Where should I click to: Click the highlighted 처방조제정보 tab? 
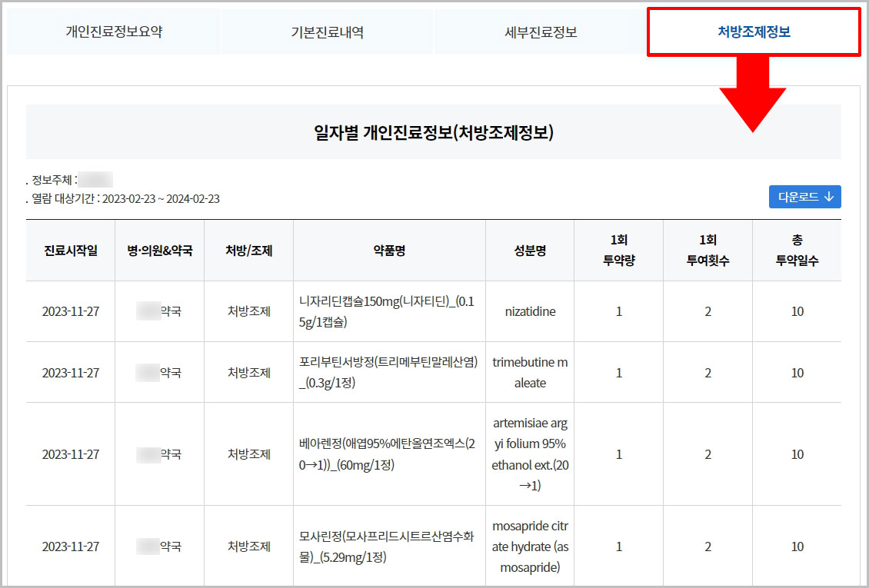point(754,32)
